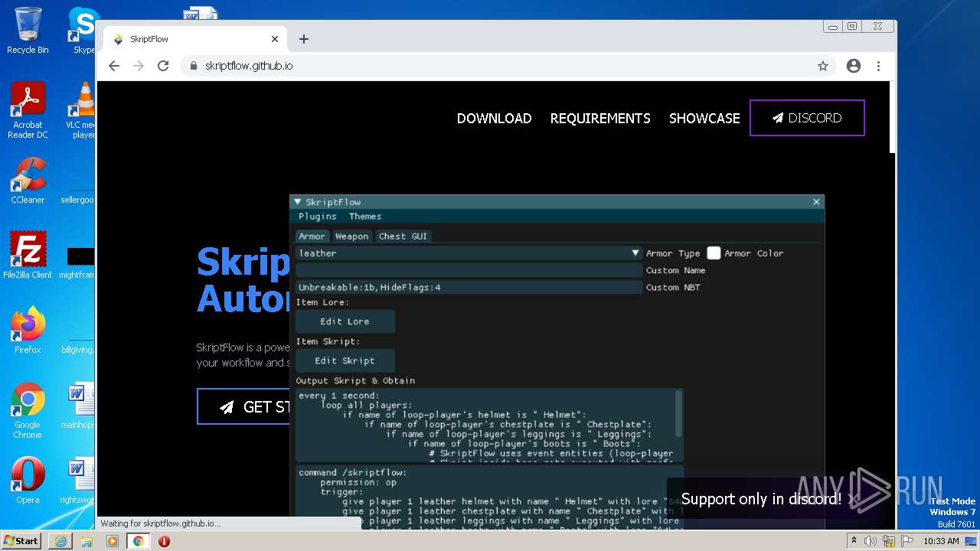Reload the skriptflow page

pos(163,66)
